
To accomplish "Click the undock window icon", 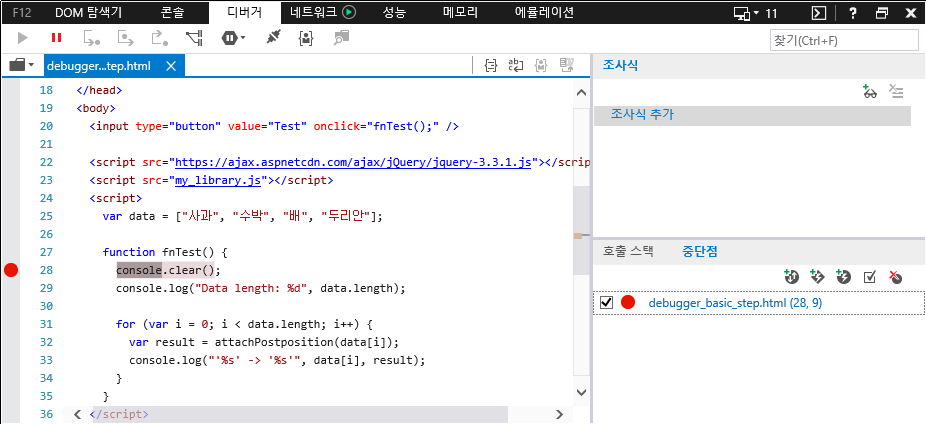I will (882, 13).
